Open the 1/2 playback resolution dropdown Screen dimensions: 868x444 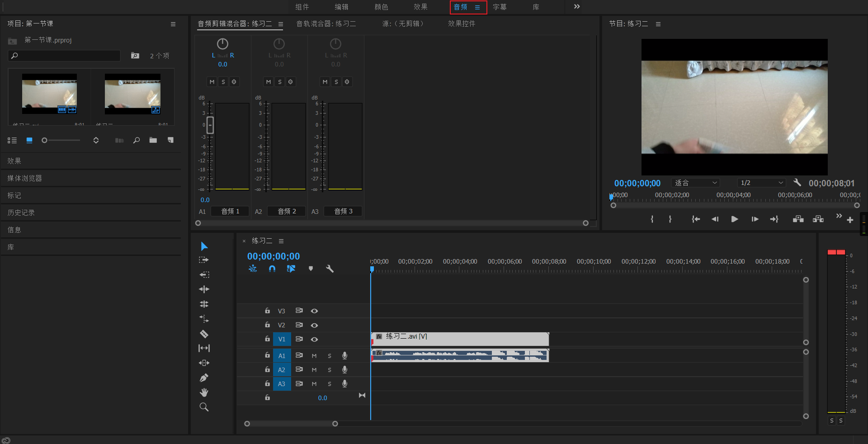tap(762, 183)
